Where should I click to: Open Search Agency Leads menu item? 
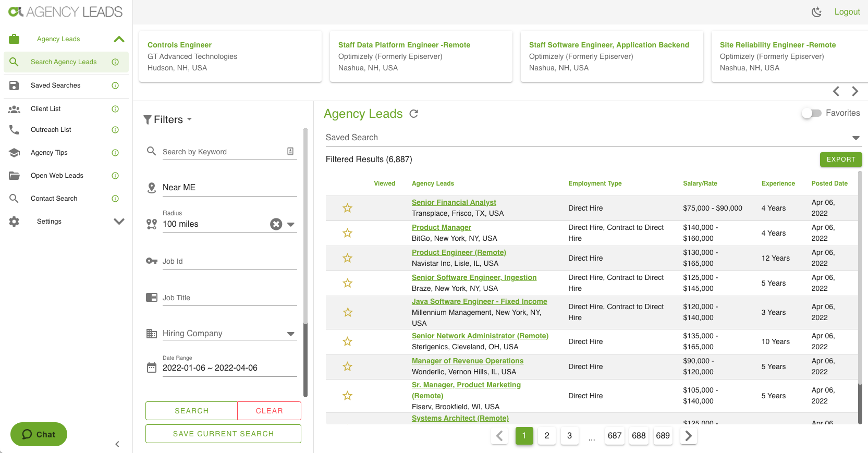(x=66, y=62)
